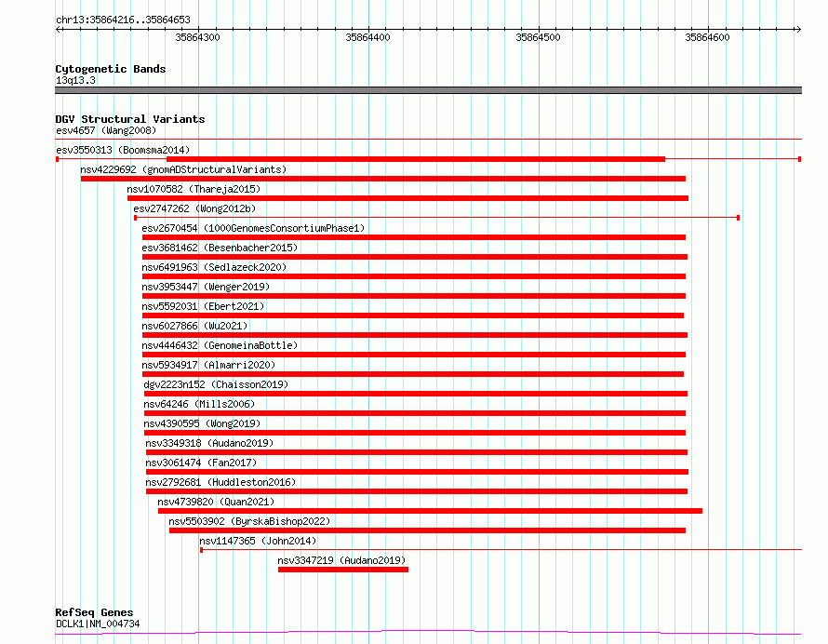The height and width of the screenshot is (644, 828).
Task: Click the nsv4739820 Quan2021 red bar
Action: [430, 511]
